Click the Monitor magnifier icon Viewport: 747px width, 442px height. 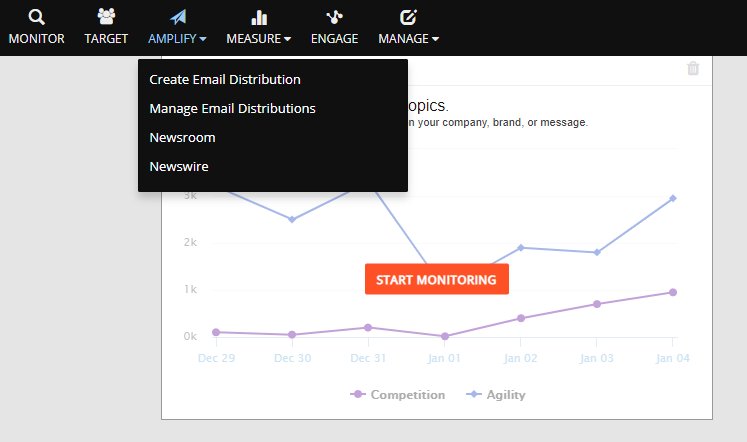(37, 17)
